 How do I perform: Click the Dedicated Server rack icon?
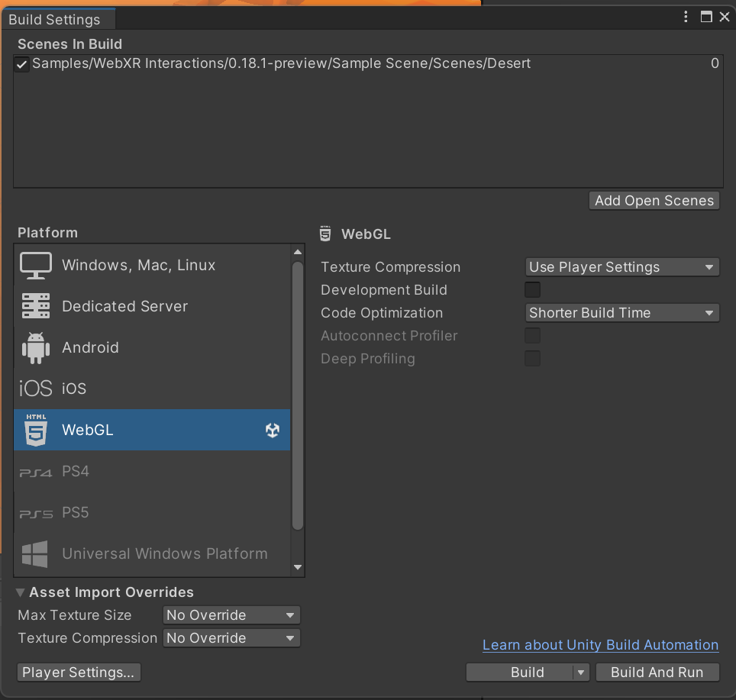pos(36,306)
